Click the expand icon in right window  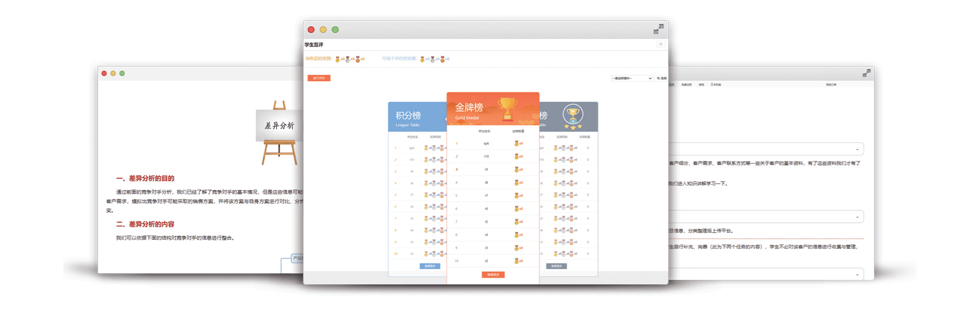(866, 73)
